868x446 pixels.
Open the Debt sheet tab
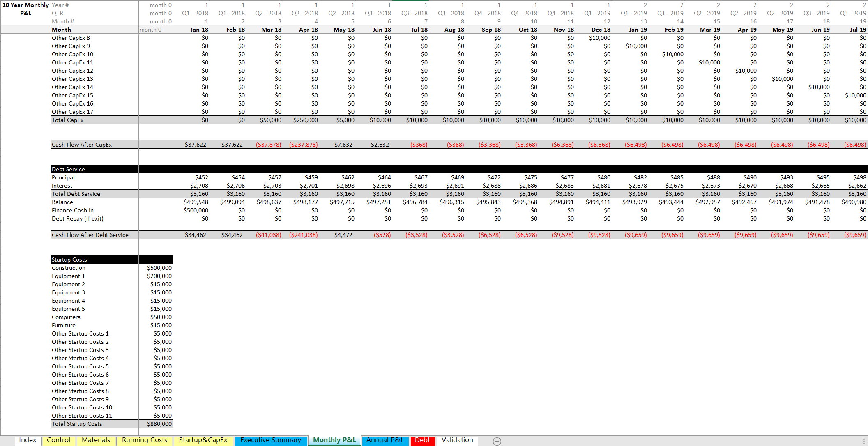423,440
